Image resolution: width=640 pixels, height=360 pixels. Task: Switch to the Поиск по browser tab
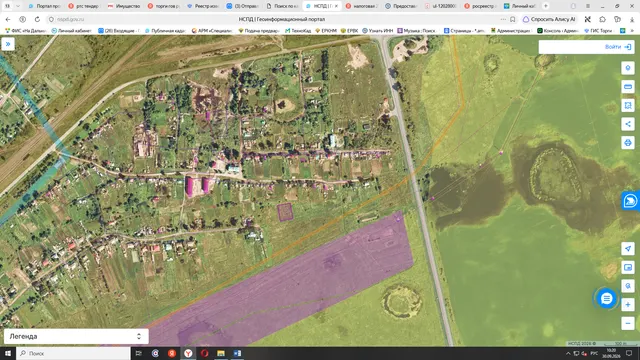pyautogui.click(x=282, y=6)
